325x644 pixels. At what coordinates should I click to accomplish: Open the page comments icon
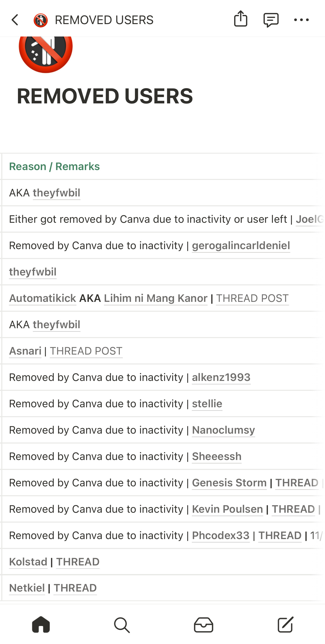pos(271,20)
